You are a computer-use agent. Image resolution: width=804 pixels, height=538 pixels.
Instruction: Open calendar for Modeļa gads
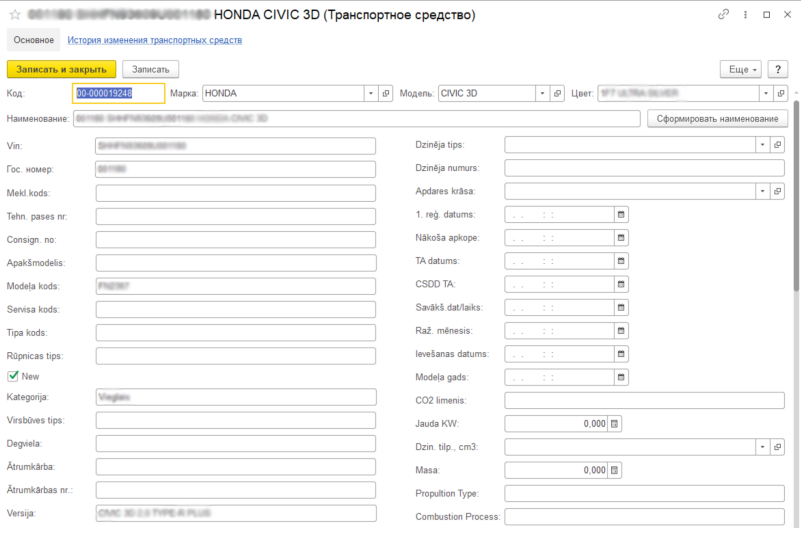[x=621, y=377]
